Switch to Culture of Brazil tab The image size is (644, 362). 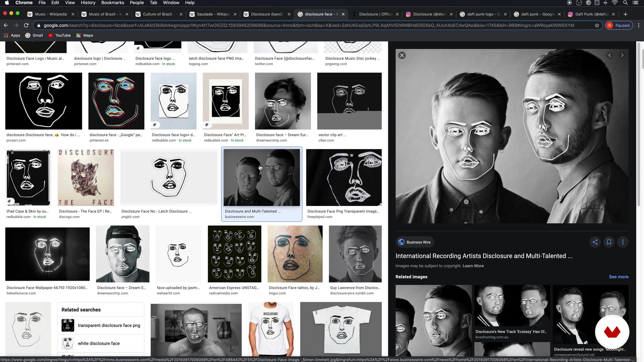click(x=159, y=14)
